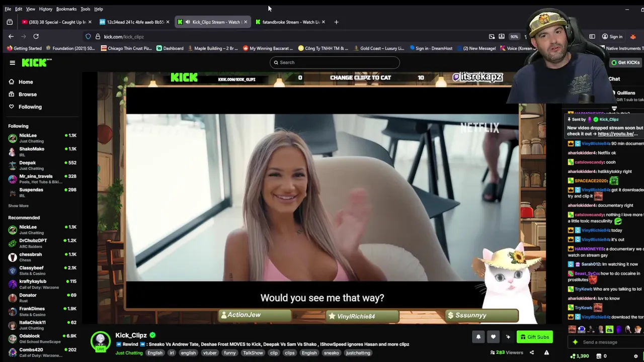Open Donator recommended channel
This screenshot has width=644, height=362.
[42, 298]
